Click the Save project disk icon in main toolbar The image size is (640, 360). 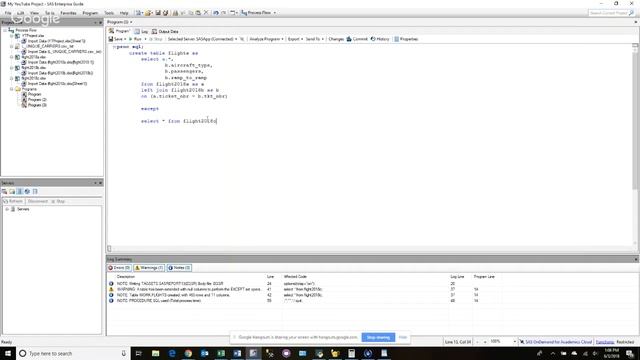click(158, 13)
